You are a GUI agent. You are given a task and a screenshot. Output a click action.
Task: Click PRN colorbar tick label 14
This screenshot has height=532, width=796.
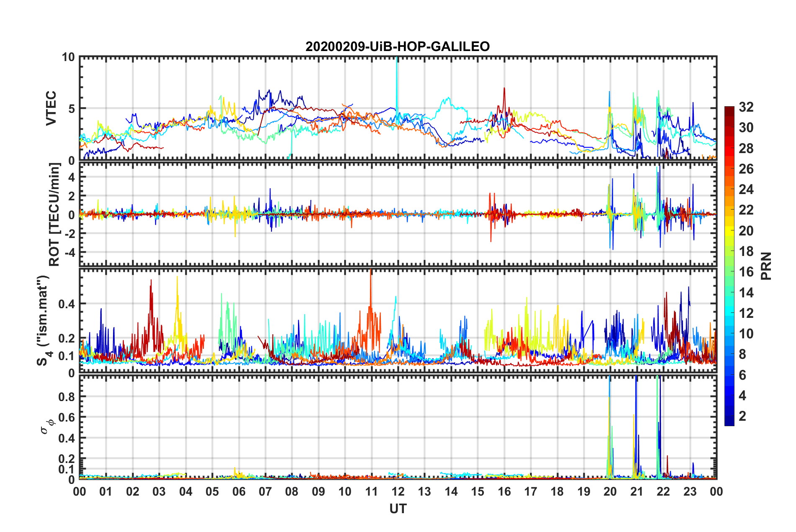[x=746, y=293]
